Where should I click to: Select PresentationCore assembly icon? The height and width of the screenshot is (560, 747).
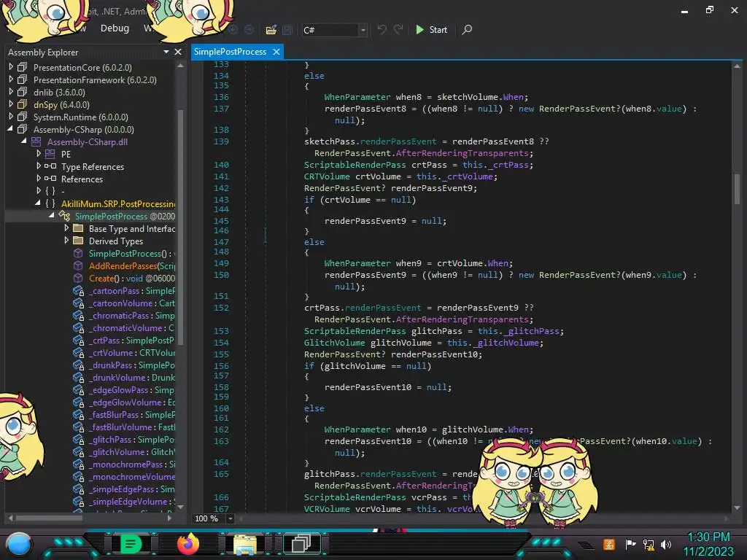[23, 67]
